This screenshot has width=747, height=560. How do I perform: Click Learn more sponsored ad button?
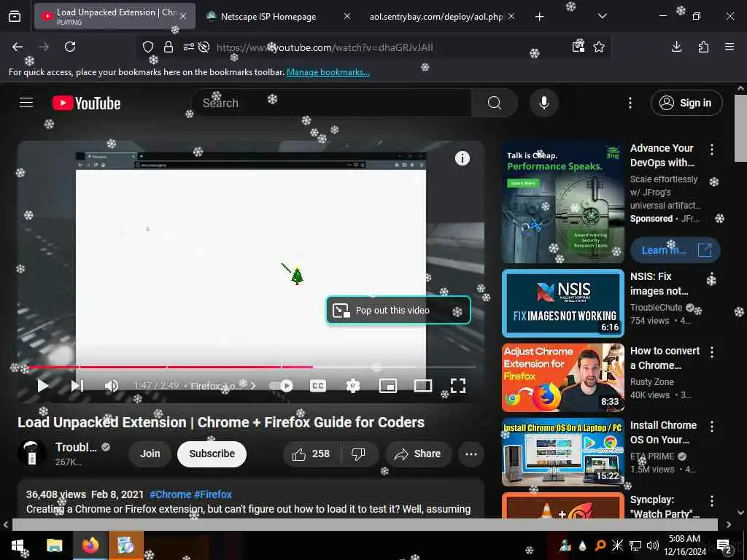click(x=675, y=250)
